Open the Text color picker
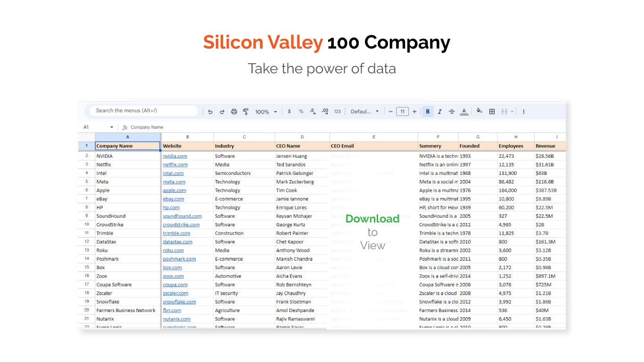Screen dimensions: 644x362 464,112
